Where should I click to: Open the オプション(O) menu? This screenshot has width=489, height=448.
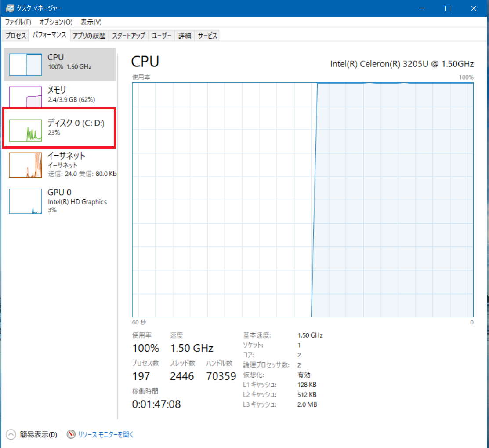point(56,22)
